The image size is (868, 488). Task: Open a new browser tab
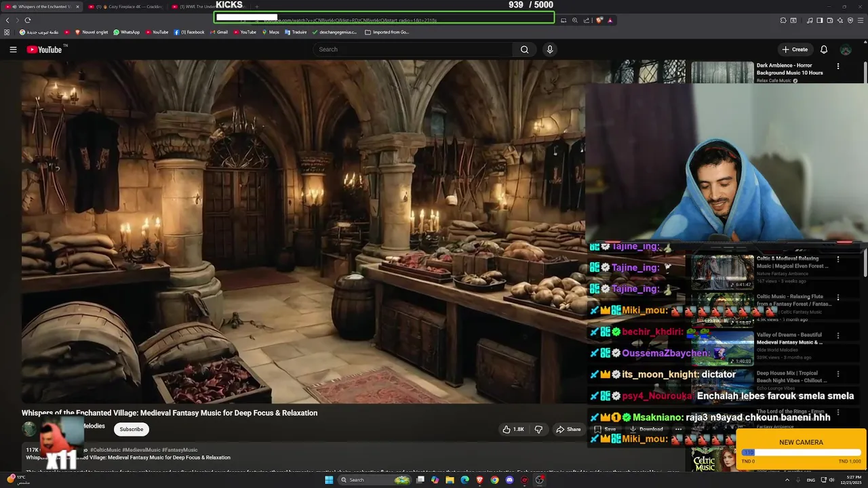click(x=256, y=7)
